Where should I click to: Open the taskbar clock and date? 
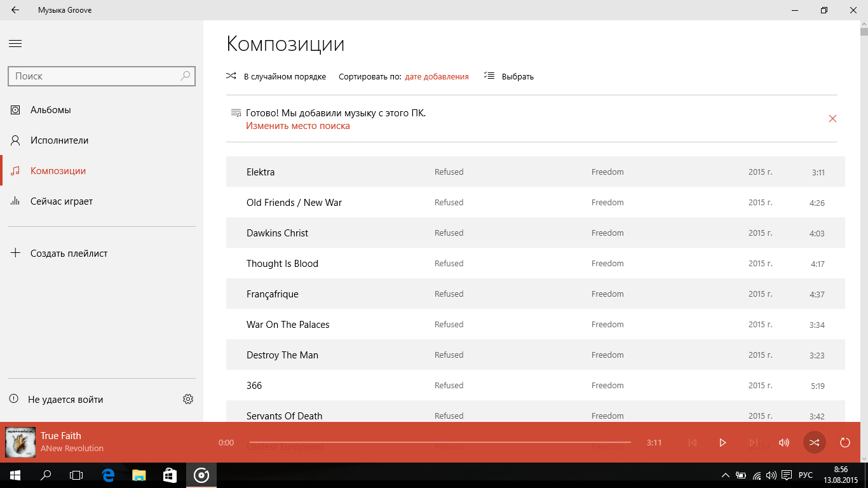(x=841, y=475)
